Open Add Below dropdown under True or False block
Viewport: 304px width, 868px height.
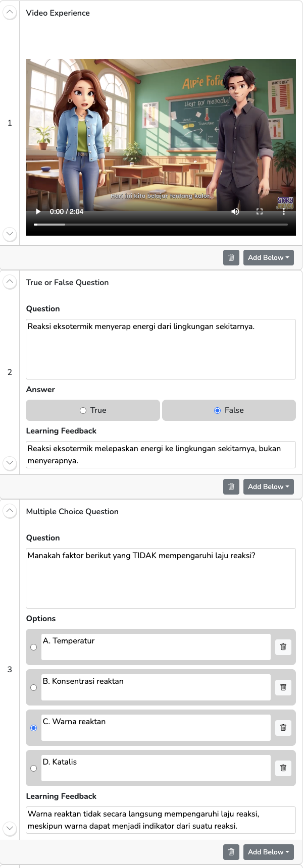click(x=268, y=486)
